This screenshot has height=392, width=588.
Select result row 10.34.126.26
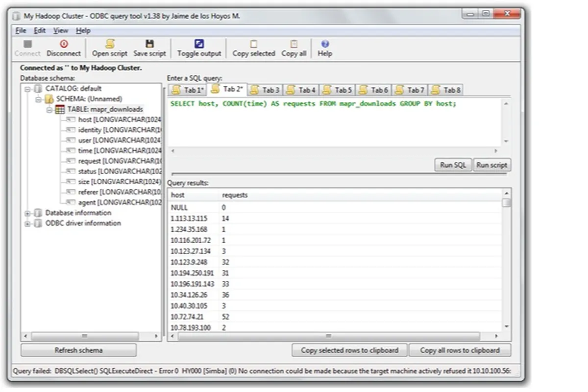[335, 295]
